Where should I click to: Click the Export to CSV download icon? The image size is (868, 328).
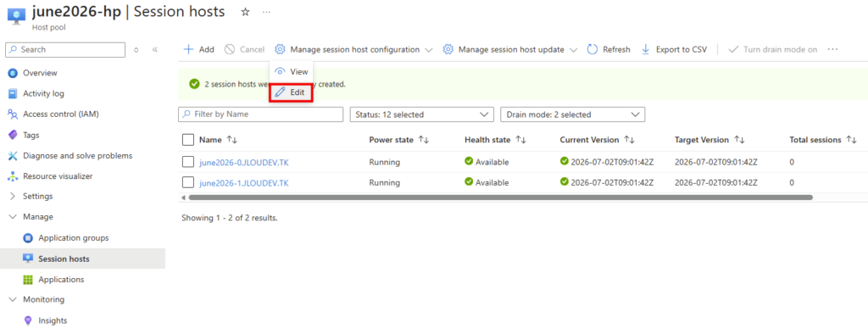[645, 49]
